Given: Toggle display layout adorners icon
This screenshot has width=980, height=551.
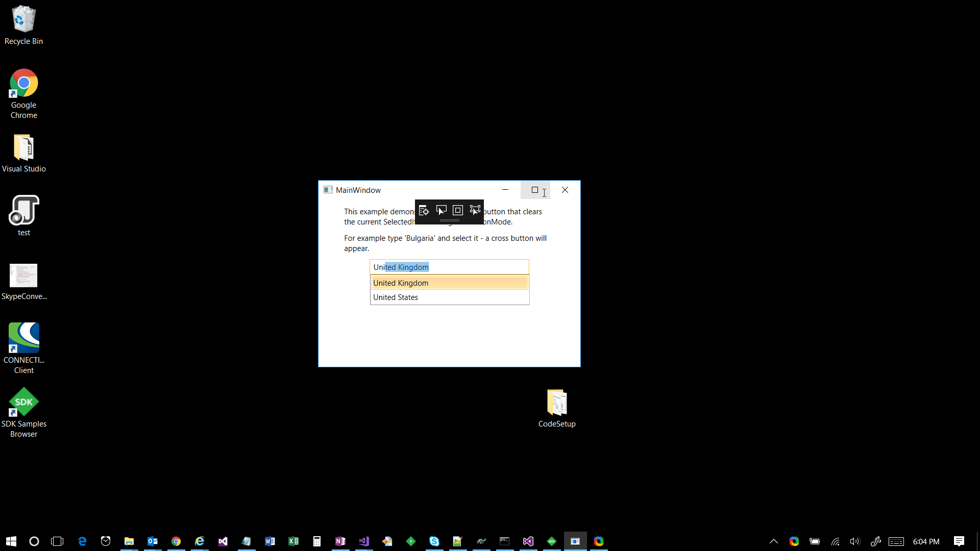Looking at the screenshot, I should (458, 210).
